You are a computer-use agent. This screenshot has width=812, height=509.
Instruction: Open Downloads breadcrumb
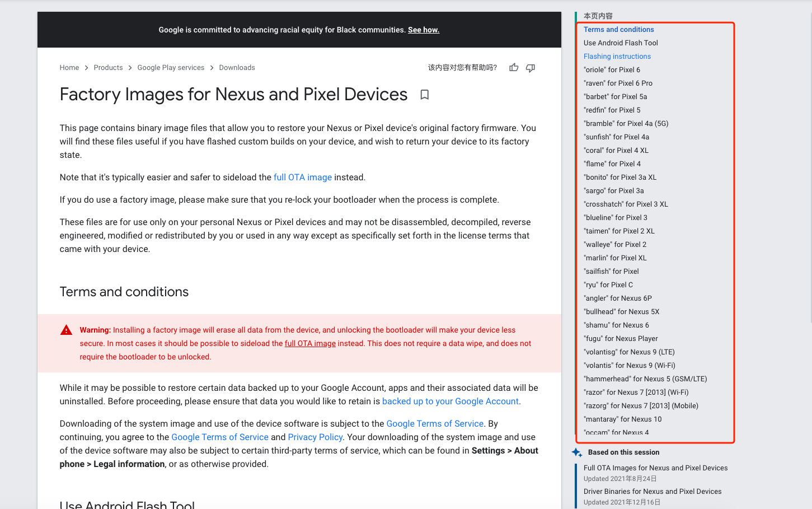tap(237, 68)
